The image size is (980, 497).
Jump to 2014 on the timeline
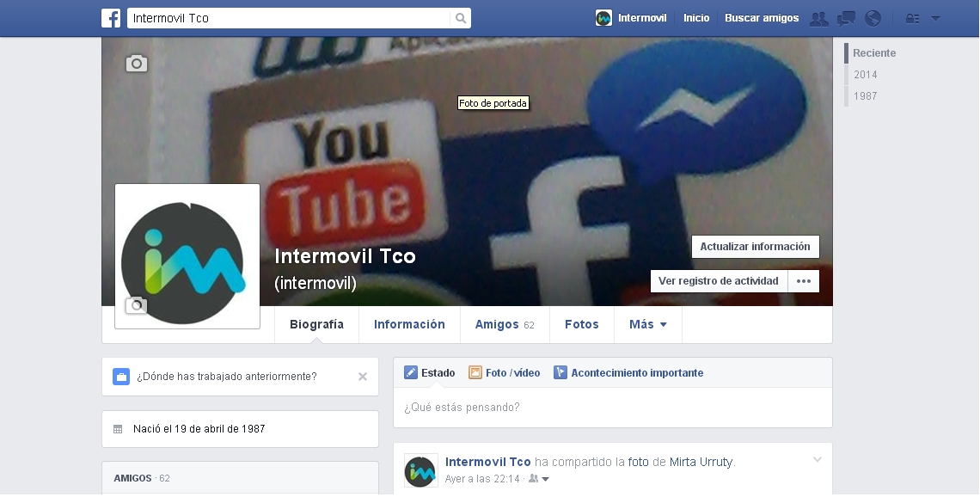[865, 75]
